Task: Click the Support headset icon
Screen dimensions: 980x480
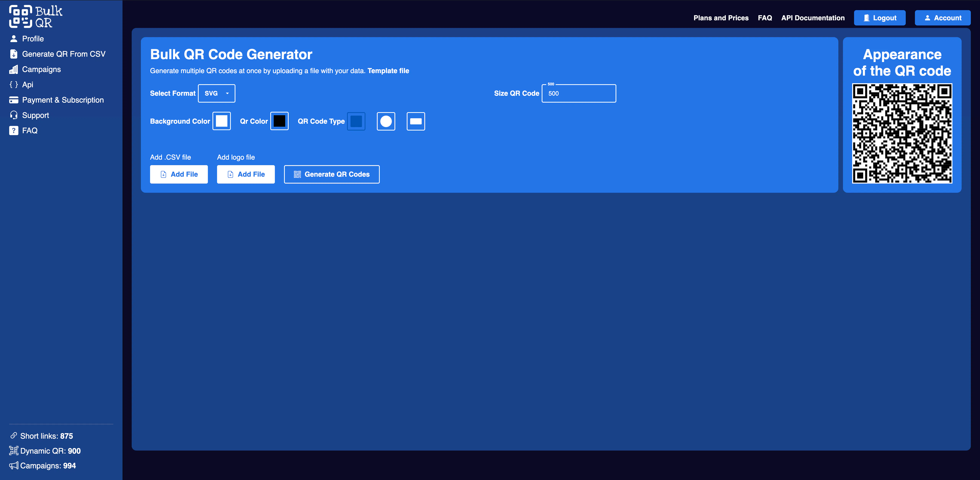Action: (14, 115)
